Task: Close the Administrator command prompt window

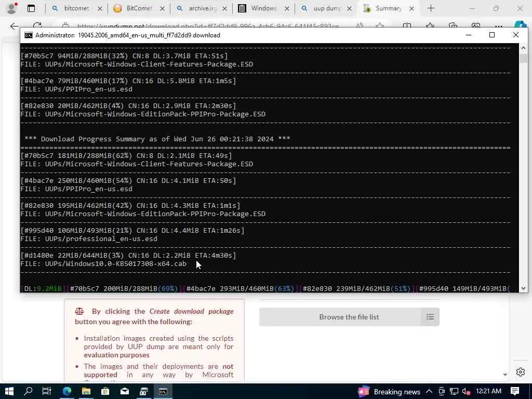Action: click(516, 35)
